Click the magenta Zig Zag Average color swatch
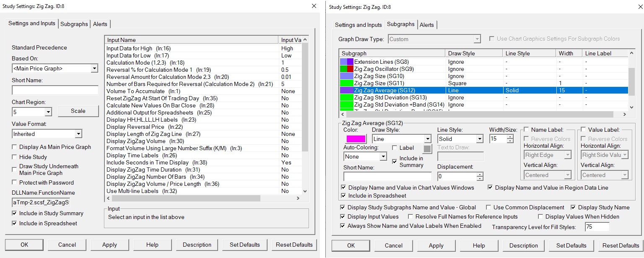 pyautogui.click(x=356, y=139)
